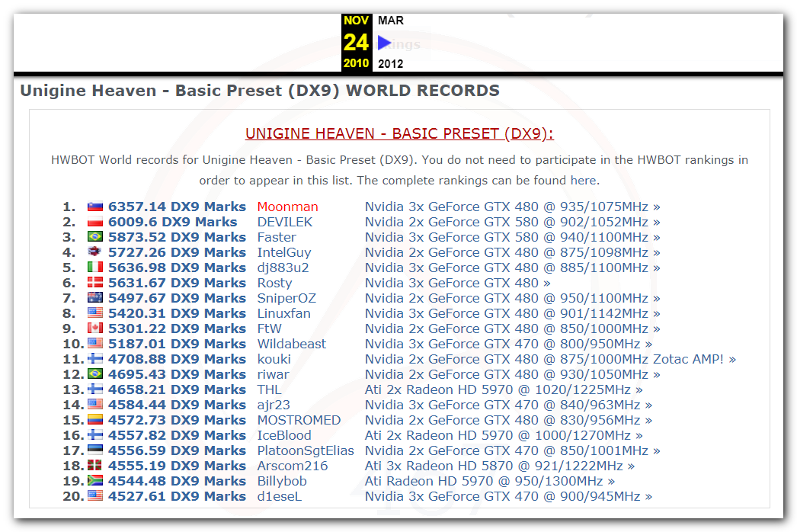View Arscom216's user profile
The image size is (797, 532).
pyautogui.click(x=293, y=466)
